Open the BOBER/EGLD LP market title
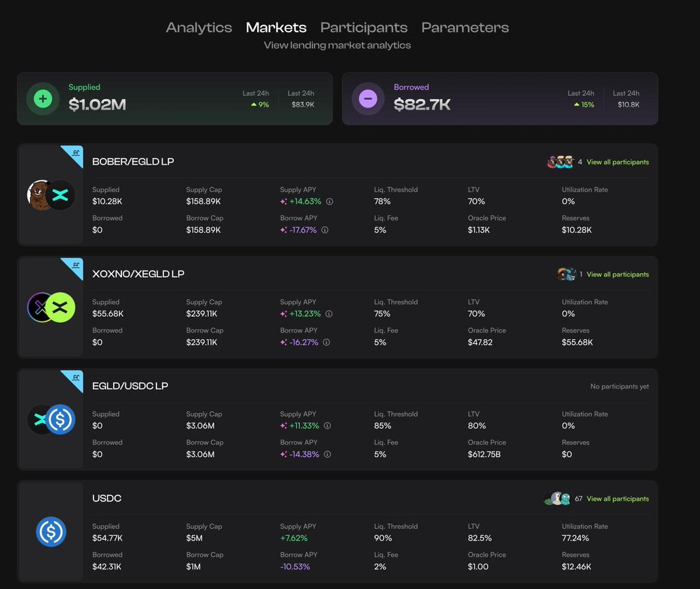This screenshot has height=589, width=700. [133, 162]
